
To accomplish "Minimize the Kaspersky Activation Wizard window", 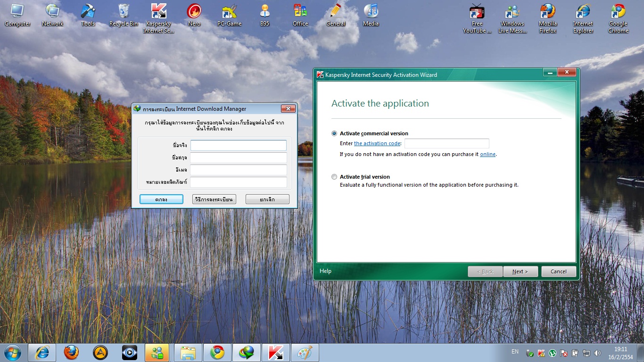I will [550, 72].
